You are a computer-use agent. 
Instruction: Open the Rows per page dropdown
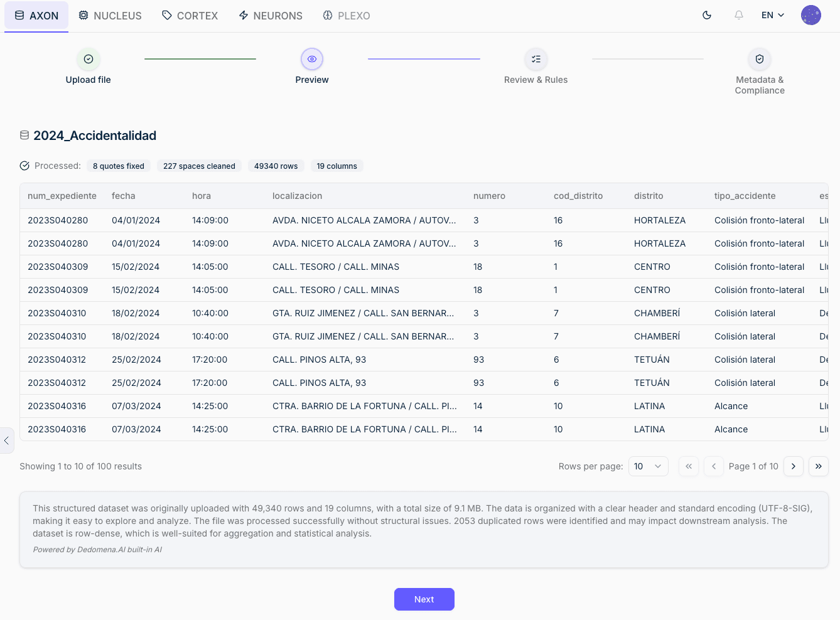point(649,466)
